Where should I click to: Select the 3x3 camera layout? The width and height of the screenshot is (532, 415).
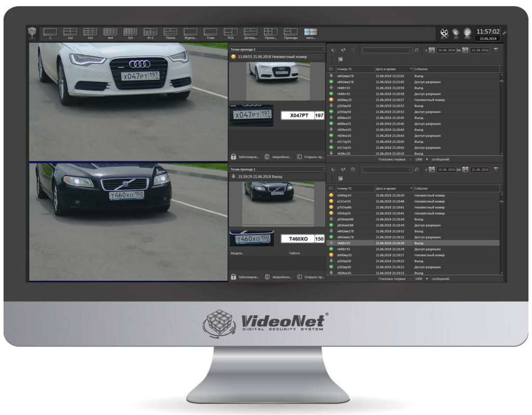point(90,34)
